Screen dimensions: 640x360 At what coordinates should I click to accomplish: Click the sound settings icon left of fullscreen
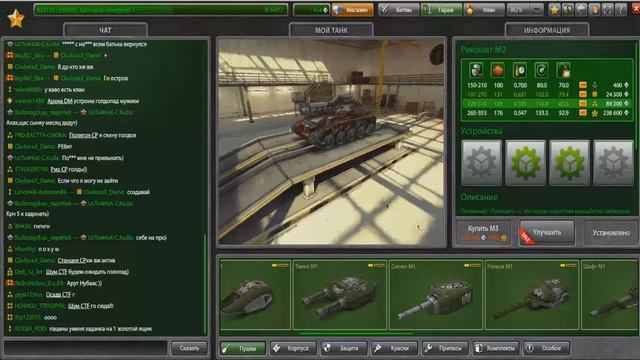click(594, 10)
